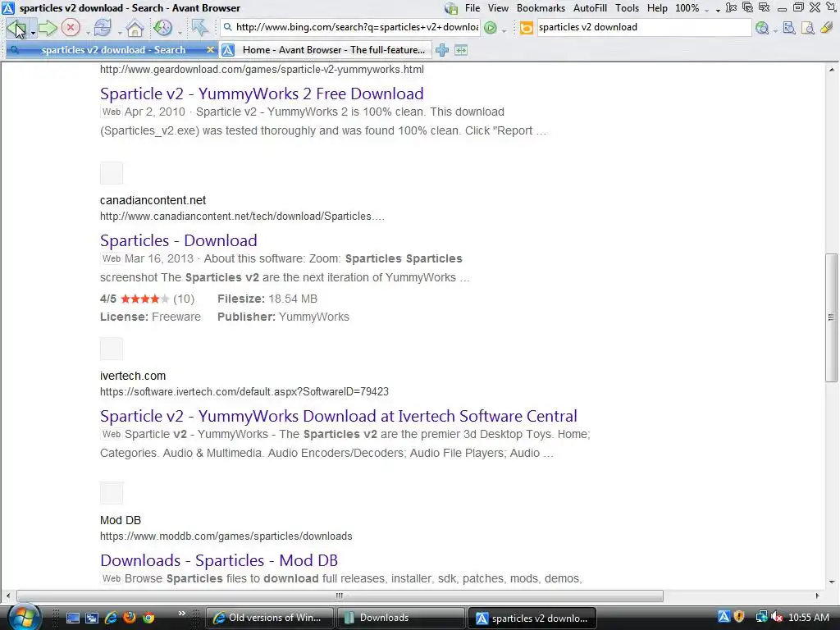Click the Mod DB favicon thumbnail

[x=112, y=493]
